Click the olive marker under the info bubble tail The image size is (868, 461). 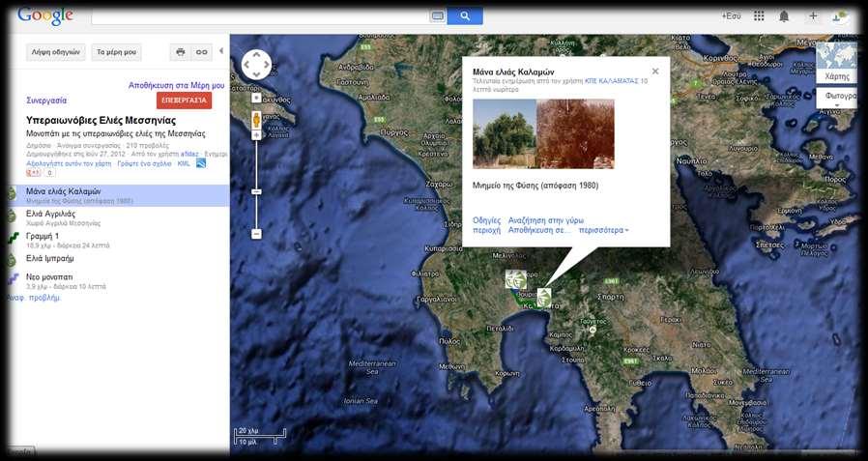click(x=544, y=298)
